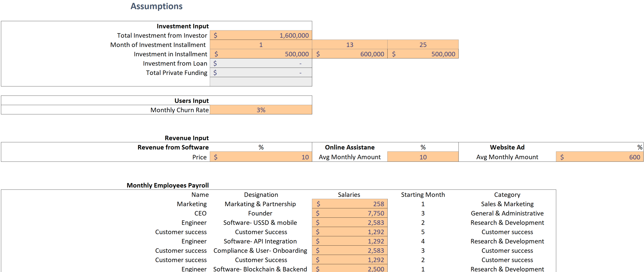Click the 'Investment from Loan' label

[x=175, y=63]
